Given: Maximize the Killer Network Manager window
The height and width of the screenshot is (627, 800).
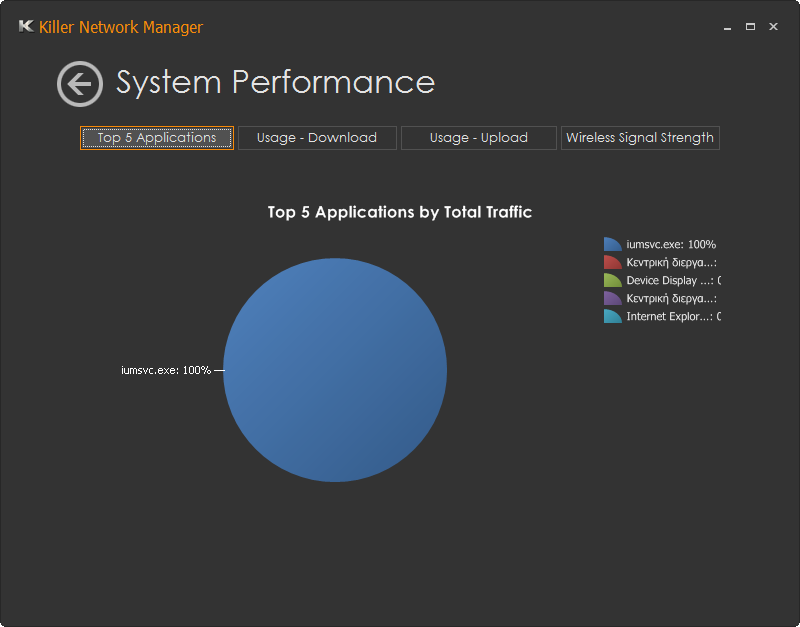Looking at the screenshot, I should [750, 27].
